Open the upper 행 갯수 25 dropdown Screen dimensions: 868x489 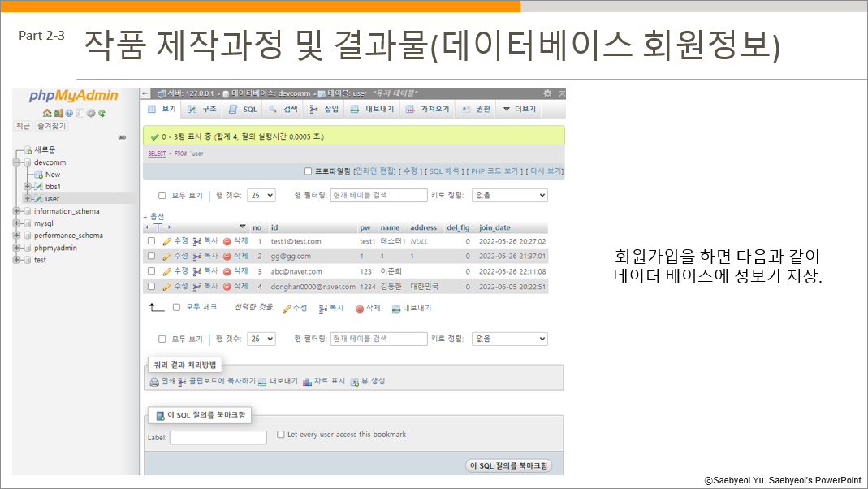[x=261, y=196]
